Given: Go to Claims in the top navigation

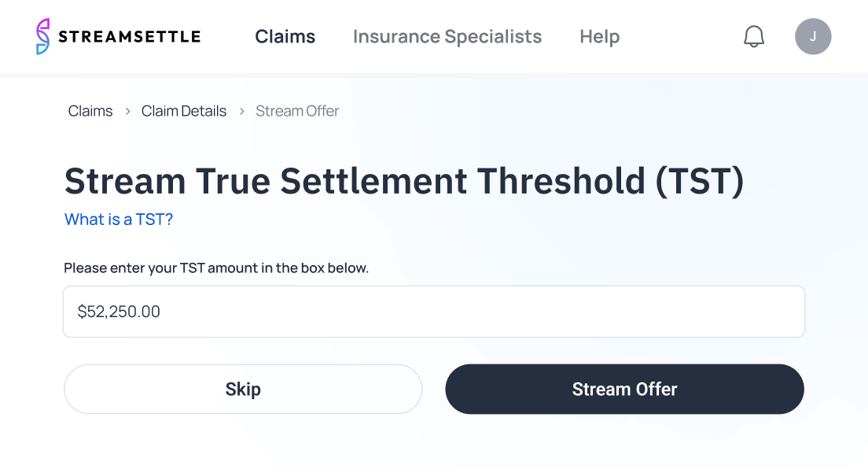Looking at the screenshot, I should click(285, 36).
